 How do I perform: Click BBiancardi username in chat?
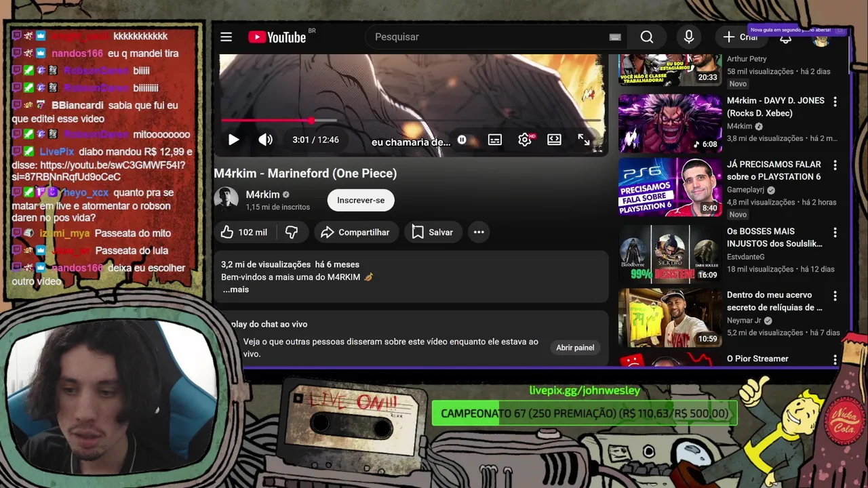click(77, 106)
